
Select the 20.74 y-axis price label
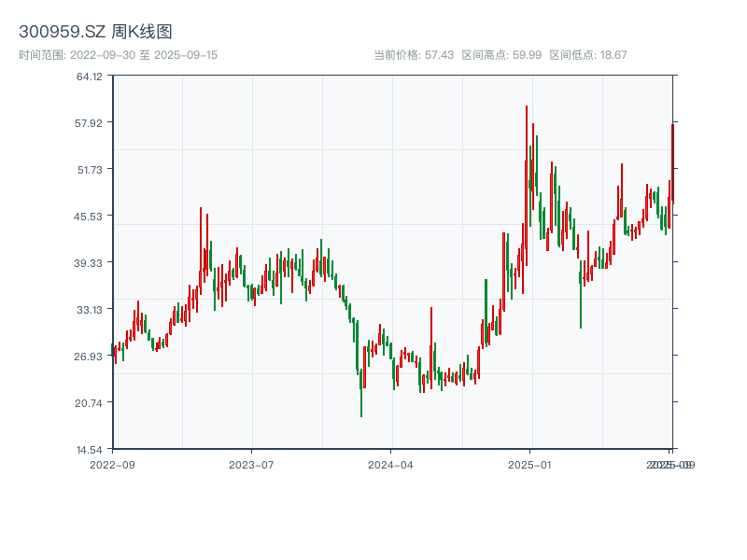90,402
